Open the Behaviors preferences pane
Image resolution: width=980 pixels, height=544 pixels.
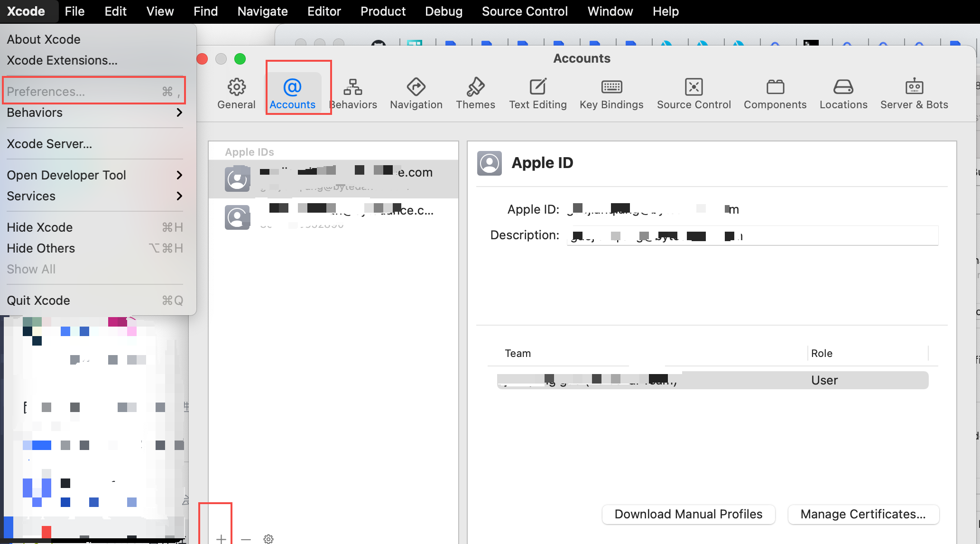tap(353, 94)
